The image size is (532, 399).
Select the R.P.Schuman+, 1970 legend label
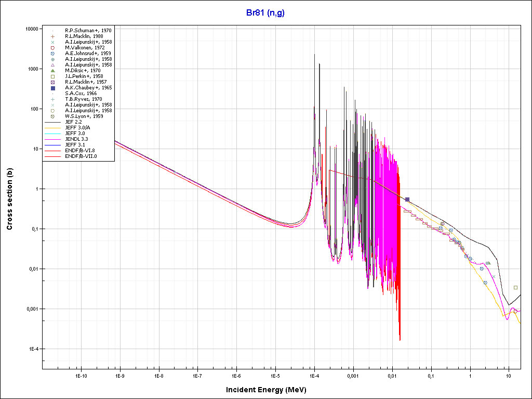click(88, 30)
